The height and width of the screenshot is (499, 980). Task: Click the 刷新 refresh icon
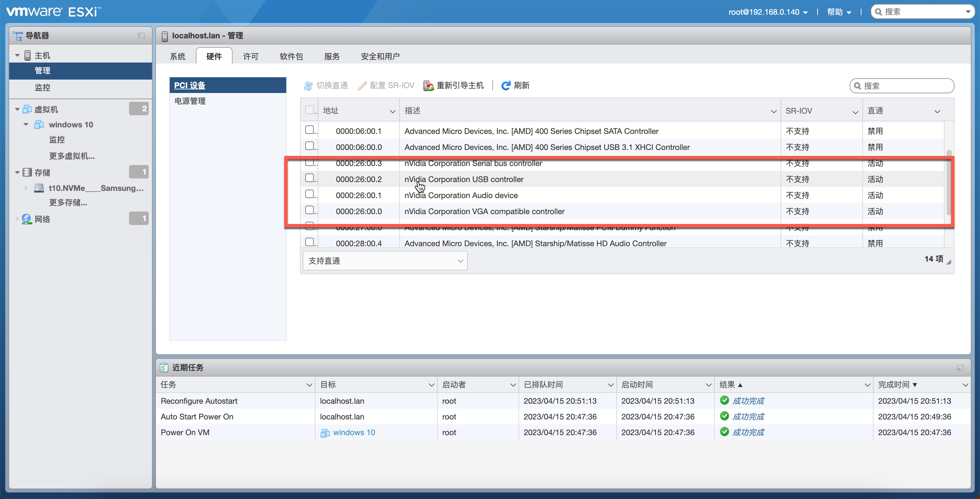coord(505,85)
